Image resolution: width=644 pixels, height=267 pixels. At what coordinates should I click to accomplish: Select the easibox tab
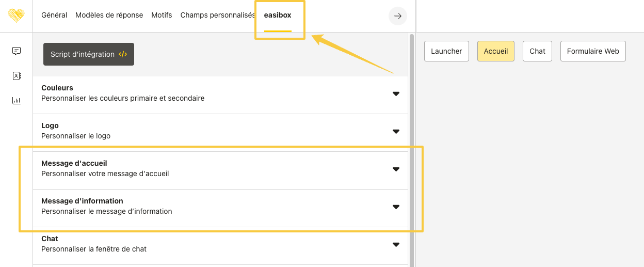pyautogui.click(x=278, y=15)
